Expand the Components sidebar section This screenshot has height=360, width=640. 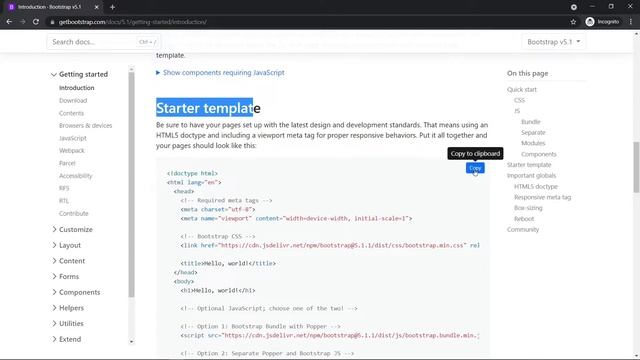[x=76, y=292]
